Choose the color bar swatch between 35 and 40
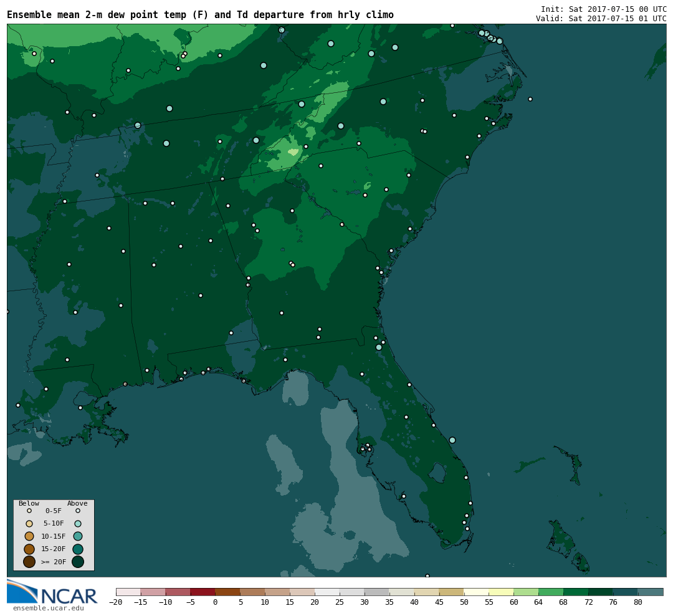Screen dimensions: 673x616 click(402, 592)
